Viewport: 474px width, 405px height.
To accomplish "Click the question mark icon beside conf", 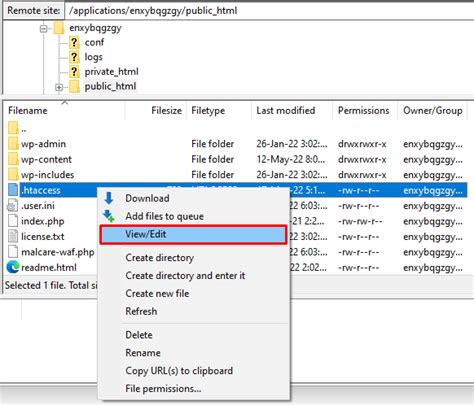I will [x=74, y=42].
